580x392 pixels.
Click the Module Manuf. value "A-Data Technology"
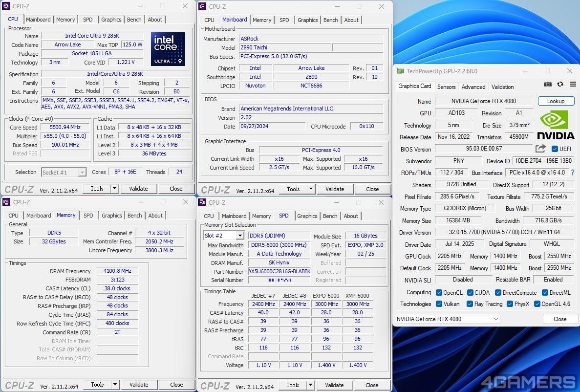pos(279,254)
